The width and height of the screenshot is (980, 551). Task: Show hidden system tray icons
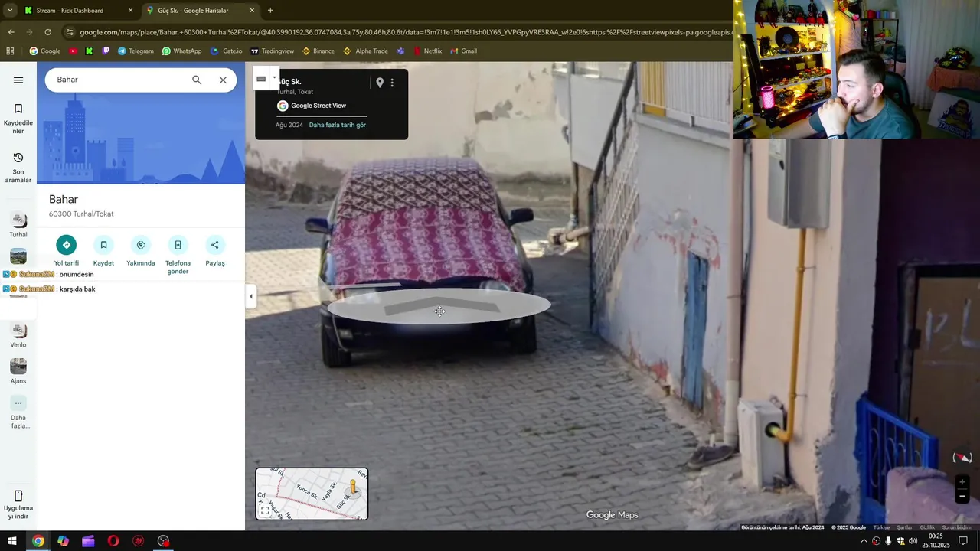pyautogui.click(x=864, y=541)
